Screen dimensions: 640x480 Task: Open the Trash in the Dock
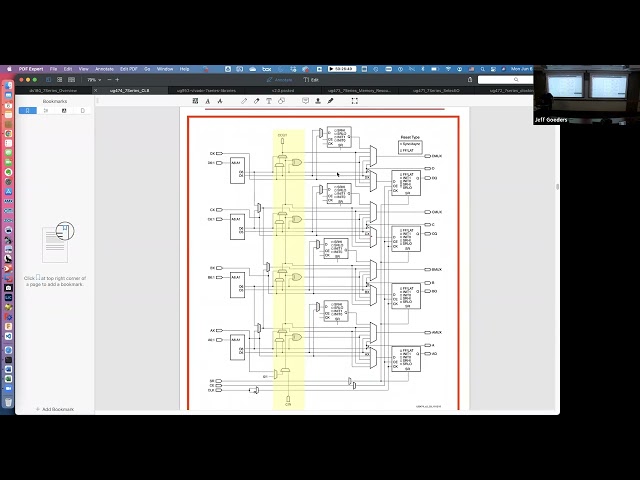(x=8, y=402)
